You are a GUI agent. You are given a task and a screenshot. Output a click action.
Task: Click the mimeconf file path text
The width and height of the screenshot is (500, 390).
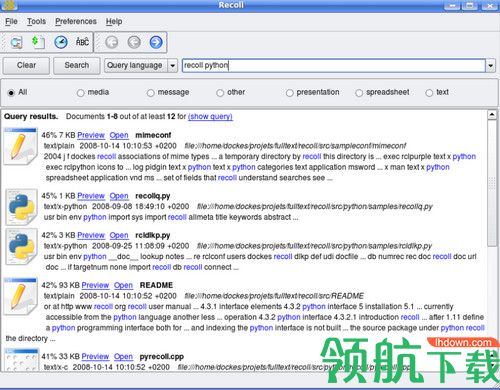tap(295, 146)
